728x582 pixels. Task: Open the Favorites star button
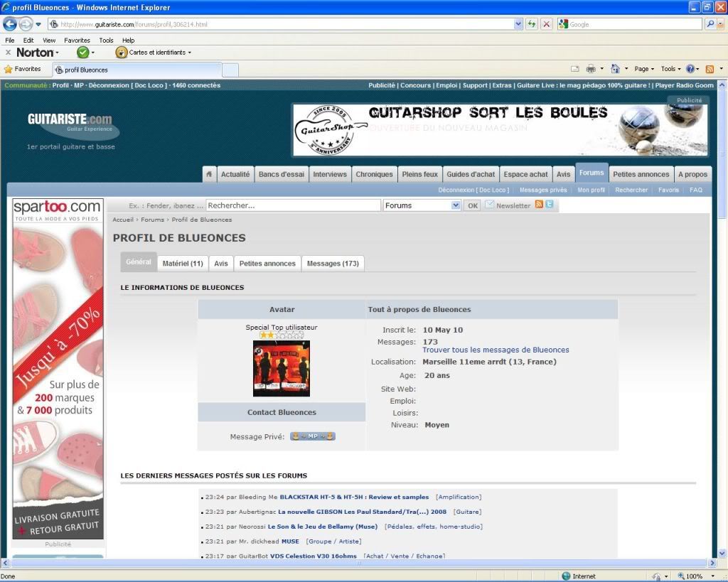(x=22, y=69)
